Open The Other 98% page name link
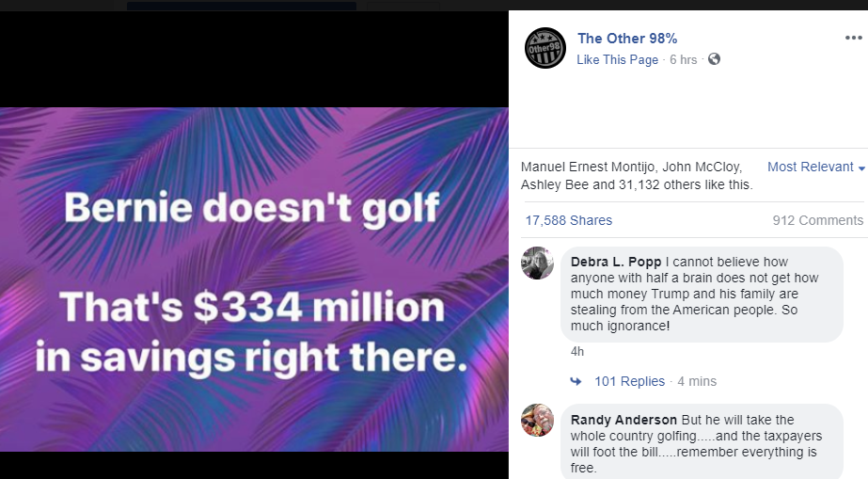This screenshot has width=868, height=479. (627, 39)
